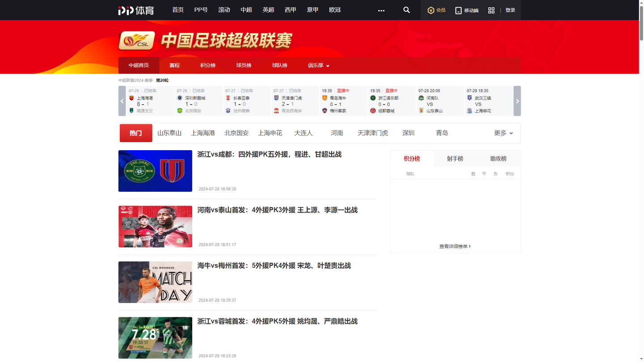Click the 河南队 team crest
The height and width of the screenshot is (362, 644).
421,98
